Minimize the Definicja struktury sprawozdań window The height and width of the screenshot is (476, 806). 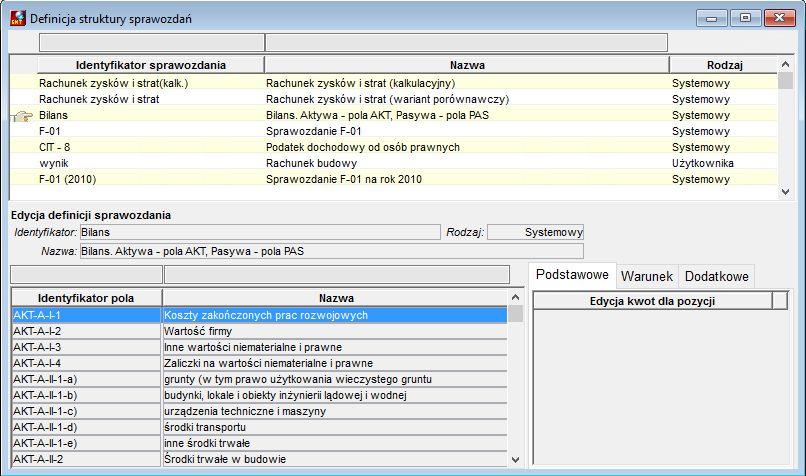[x=711, y=18]
